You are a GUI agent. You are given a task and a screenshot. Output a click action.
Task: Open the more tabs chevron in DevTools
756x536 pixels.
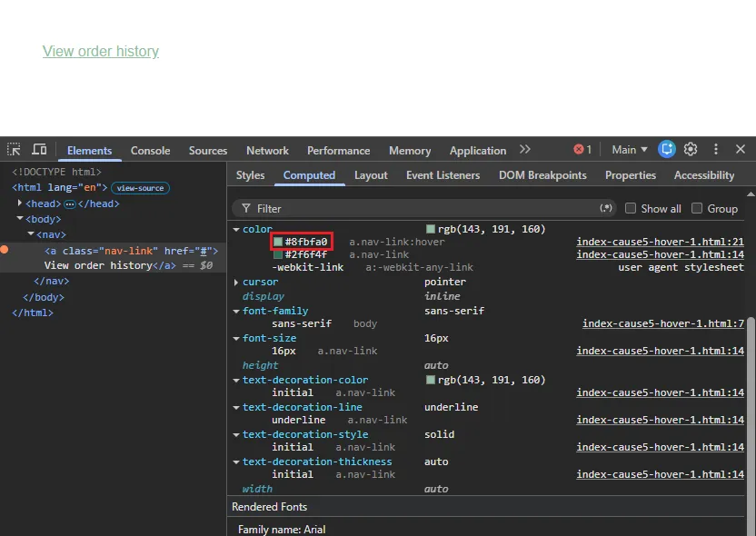525,150
